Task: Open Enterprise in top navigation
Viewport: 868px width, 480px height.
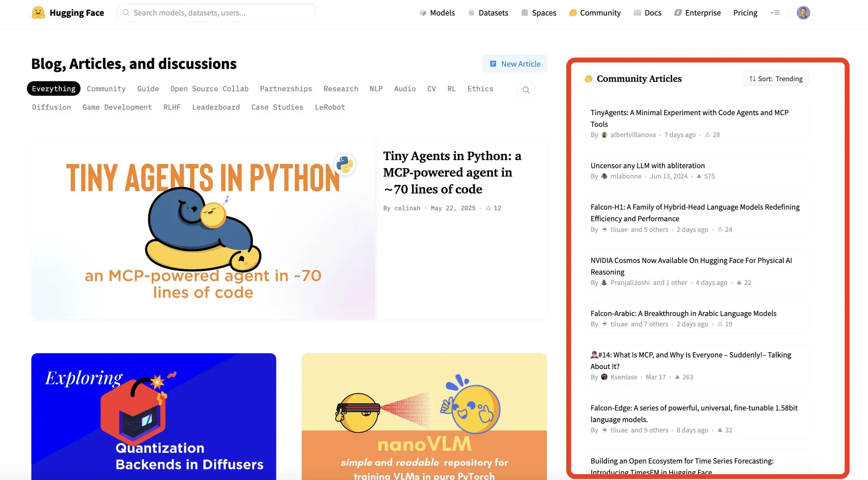Action: coord(697,13)
